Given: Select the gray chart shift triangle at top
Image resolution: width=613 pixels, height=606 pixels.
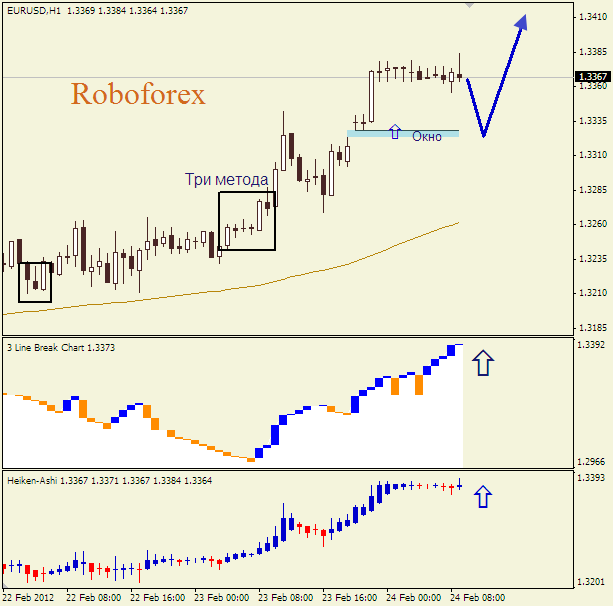Looking at the screenshot, I should [472, 5].
